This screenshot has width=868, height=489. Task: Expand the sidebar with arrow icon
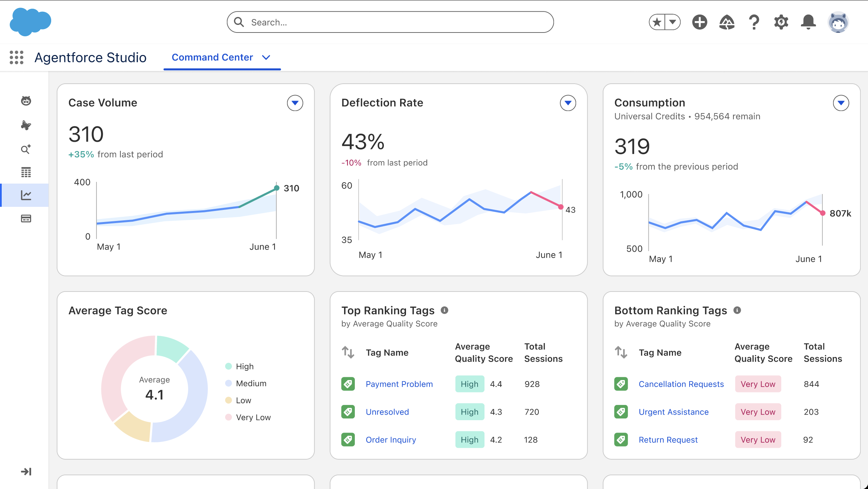[x=26, y=472]
